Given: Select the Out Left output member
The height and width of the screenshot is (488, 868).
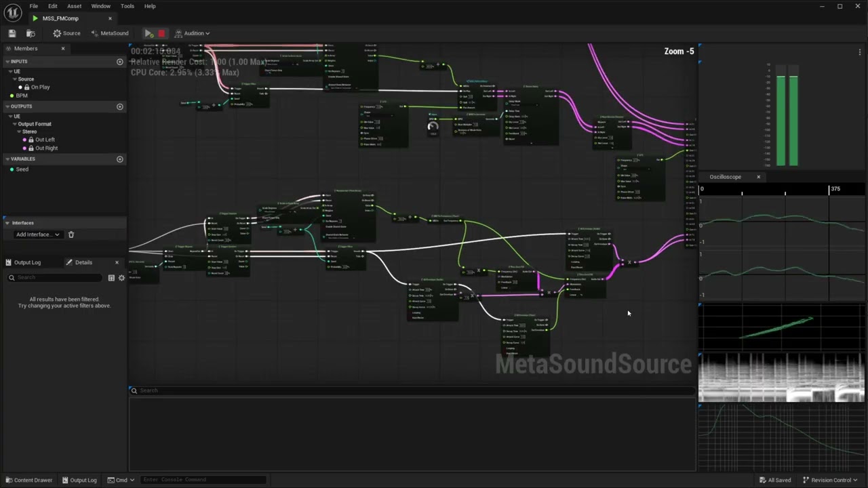Looking at the screenshot, I should [45, 140].
